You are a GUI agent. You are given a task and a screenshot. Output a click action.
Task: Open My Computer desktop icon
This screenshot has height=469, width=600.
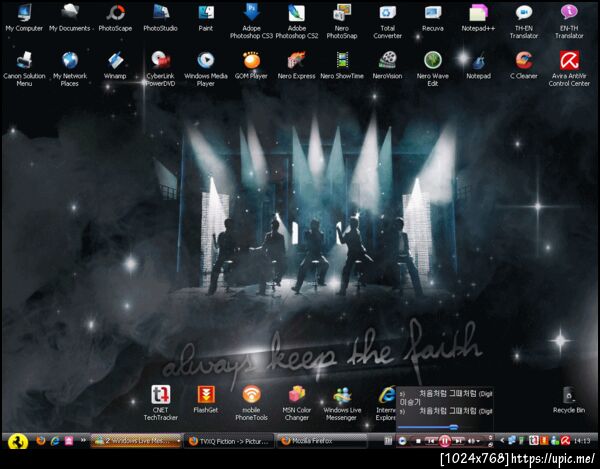(24, 18)
